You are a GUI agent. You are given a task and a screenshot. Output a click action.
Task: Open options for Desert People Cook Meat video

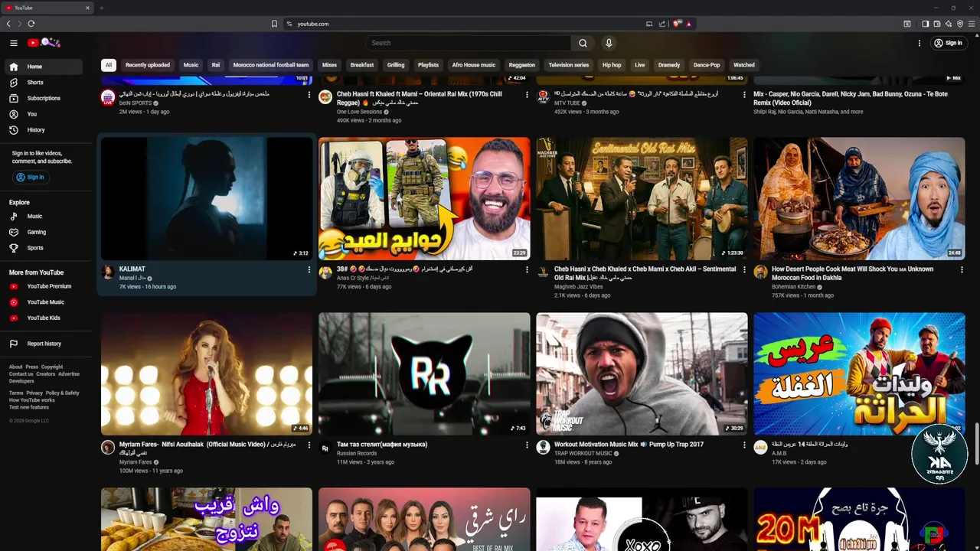962,269
